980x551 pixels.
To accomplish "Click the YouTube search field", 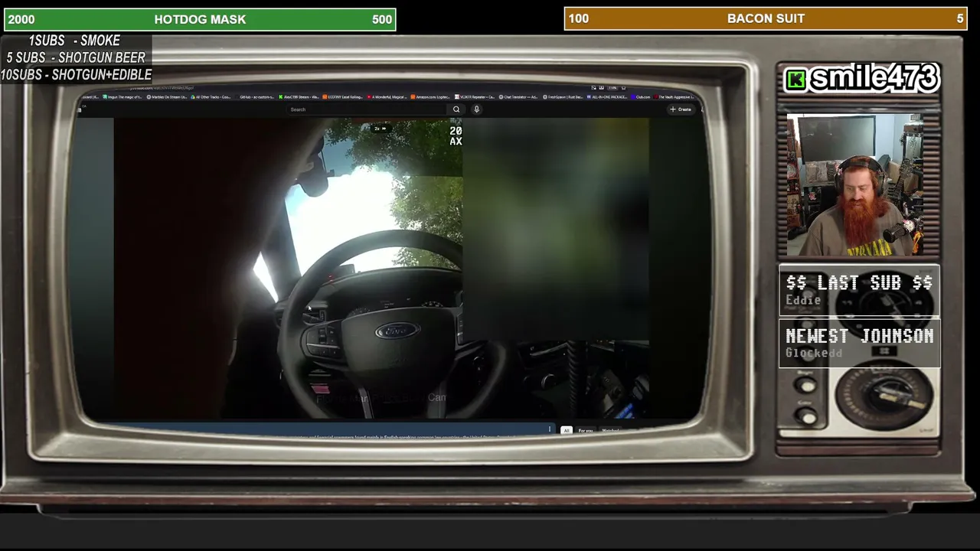I will click(367, 109).
